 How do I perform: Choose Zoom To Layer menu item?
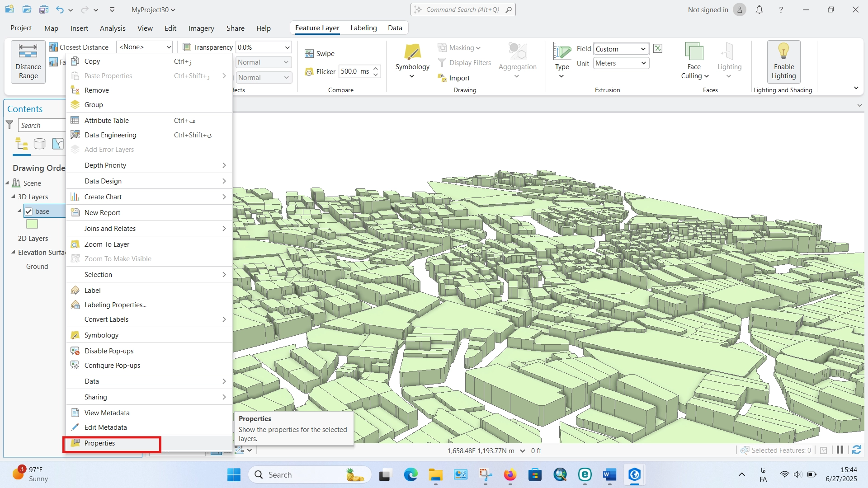pyautogui.click(x=149, y=244)
